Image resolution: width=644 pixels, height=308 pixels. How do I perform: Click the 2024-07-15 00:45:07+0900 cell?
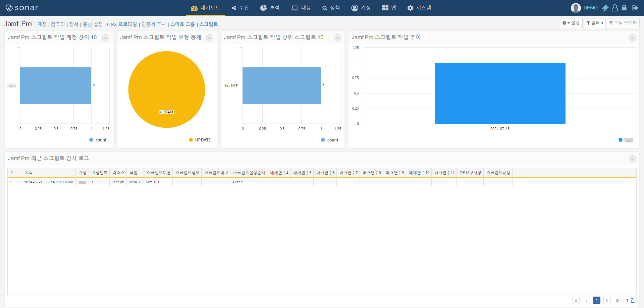49,182
